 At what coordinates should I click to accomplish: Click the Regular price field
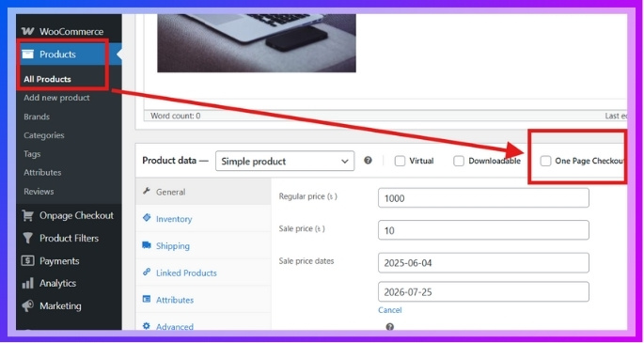483,198
